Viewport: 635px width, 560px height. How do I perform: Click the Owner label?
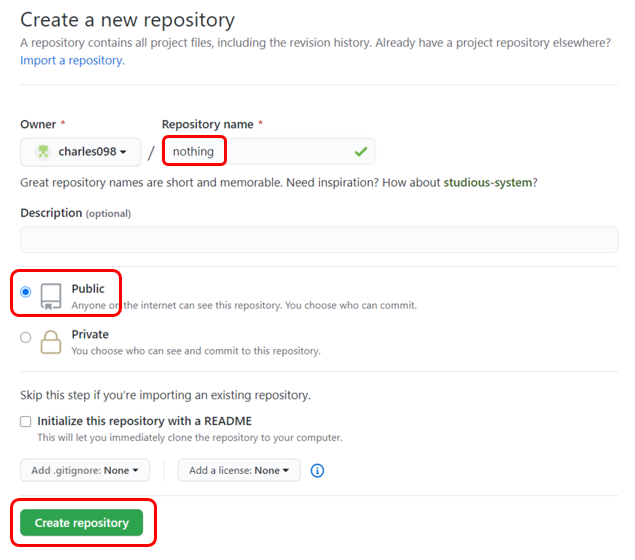coord(38,124)
